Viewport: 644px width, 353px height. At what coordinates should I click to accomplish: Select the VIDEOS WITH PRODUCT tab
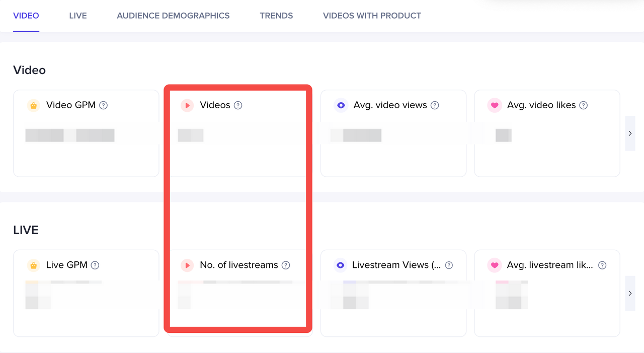(x=372, y=16)
